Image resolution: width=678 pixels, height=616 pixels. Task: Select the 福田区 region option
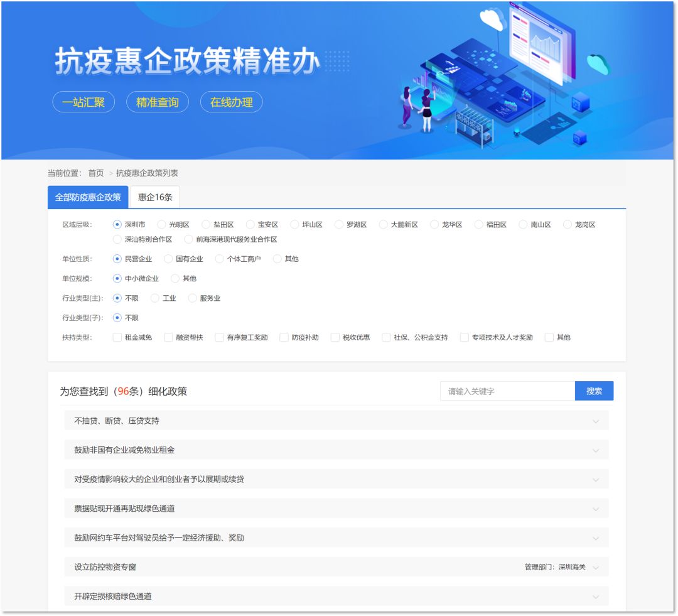point(479,224)
